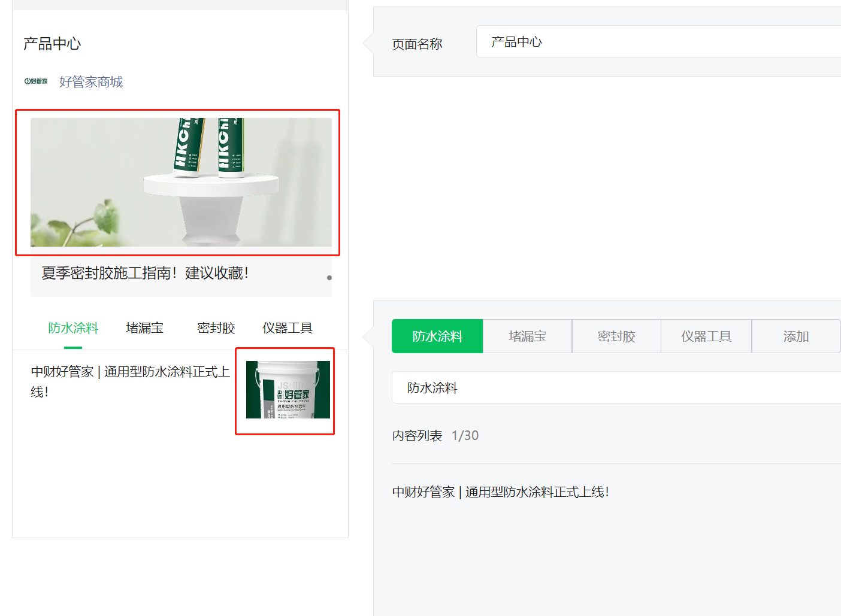Image resolution: width=841 pixels, height=616 pixels.
Task: Select 仪器工具 category button in editor
Action: (706, 336)
